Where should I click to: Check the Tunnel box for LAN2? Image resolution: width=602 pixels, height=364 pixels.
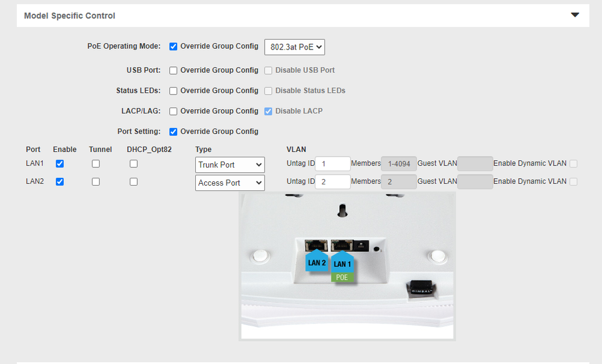pos(96,182)
